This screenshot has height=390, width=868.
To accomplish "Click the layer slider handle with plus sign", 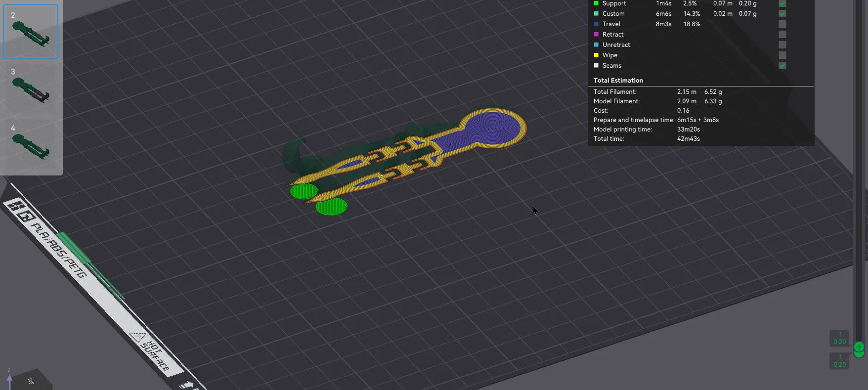I will coord(859,347).
